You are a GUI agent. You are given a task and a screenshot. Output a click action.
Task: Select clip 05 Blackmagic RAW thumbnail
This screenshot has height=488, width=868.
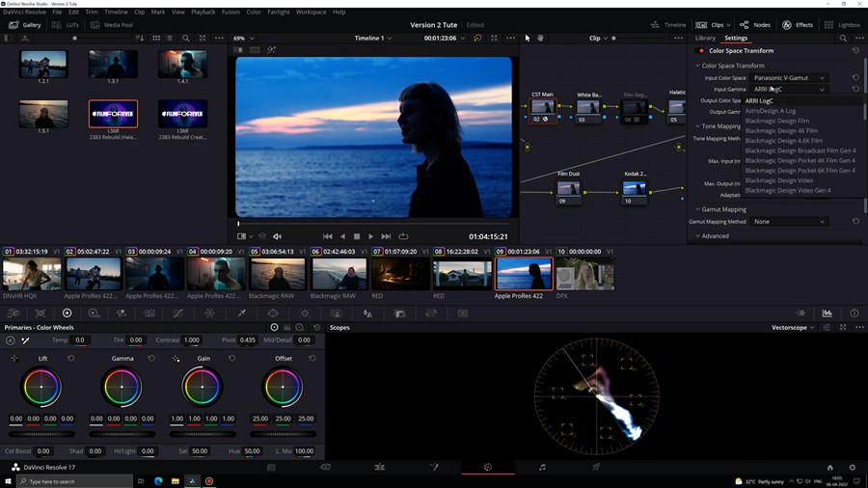tap(278, 274)
